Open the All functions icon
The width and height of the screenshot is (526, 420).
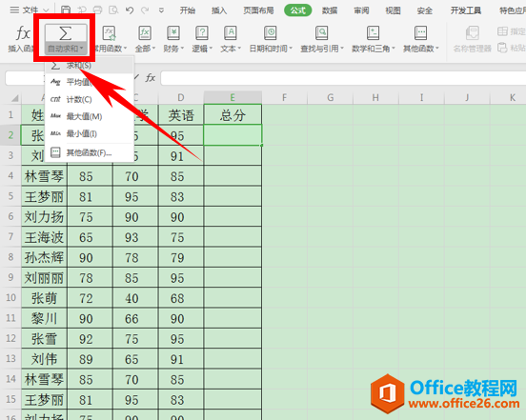click(x=145, y=33)
